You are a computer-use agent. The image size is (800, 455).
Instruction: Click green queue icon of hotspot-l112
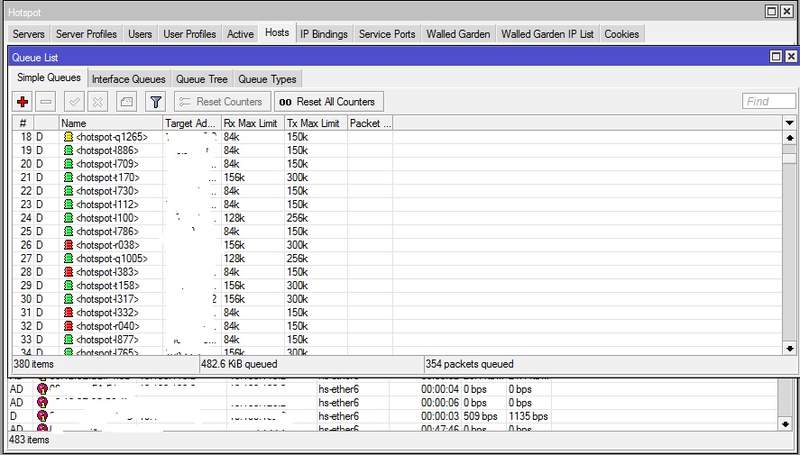[68, 205]
